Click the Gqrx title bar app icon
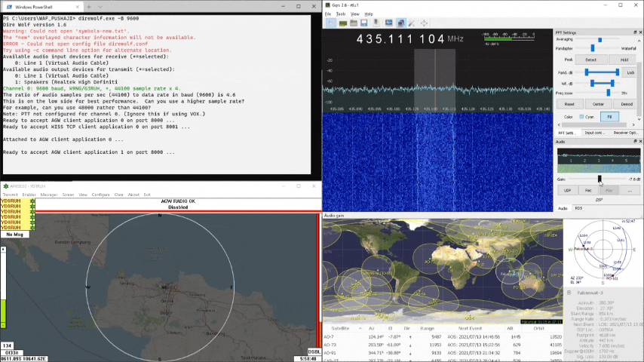 327,4
